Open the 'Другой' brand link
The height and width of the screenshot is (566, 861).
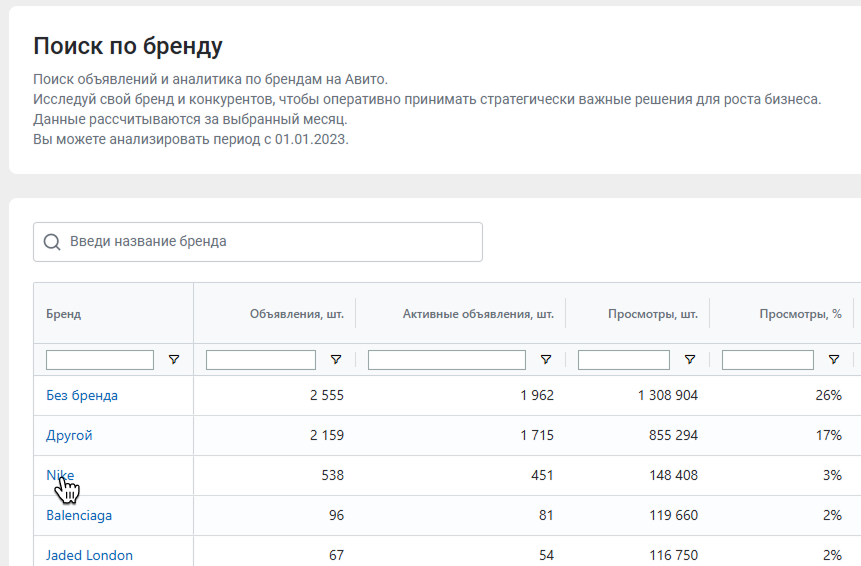[x=69, y=435]
